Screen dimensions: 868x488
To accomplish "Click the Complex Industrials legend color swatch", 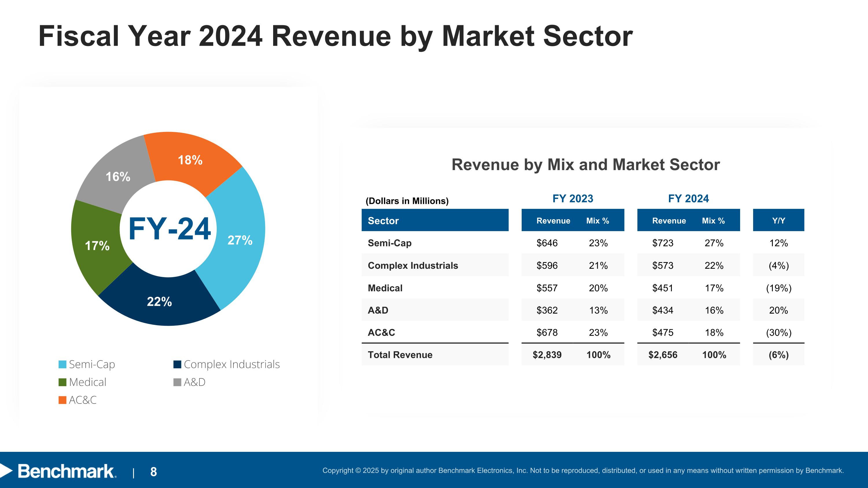I will (177, 364).
